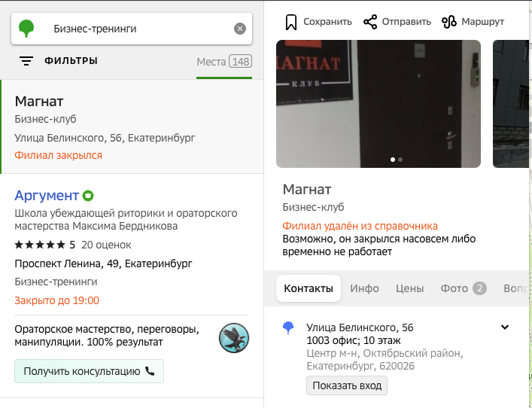Switch to the Инфо tab
Screen dimensions: 532x408
click(364, 288)
